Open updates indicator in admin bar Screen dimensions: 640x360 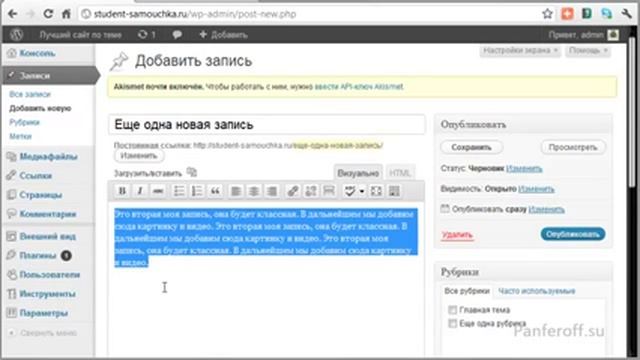click(x=147, y=35)
